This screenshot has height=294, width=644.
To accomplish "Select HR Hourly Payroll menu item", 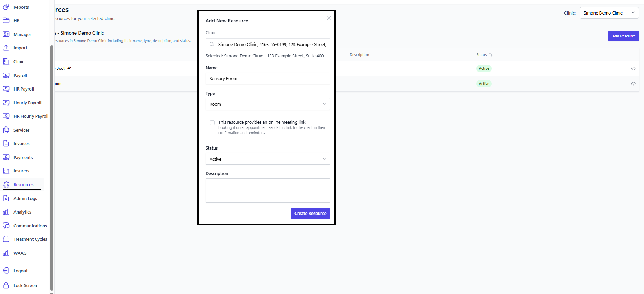I will 31,116.
